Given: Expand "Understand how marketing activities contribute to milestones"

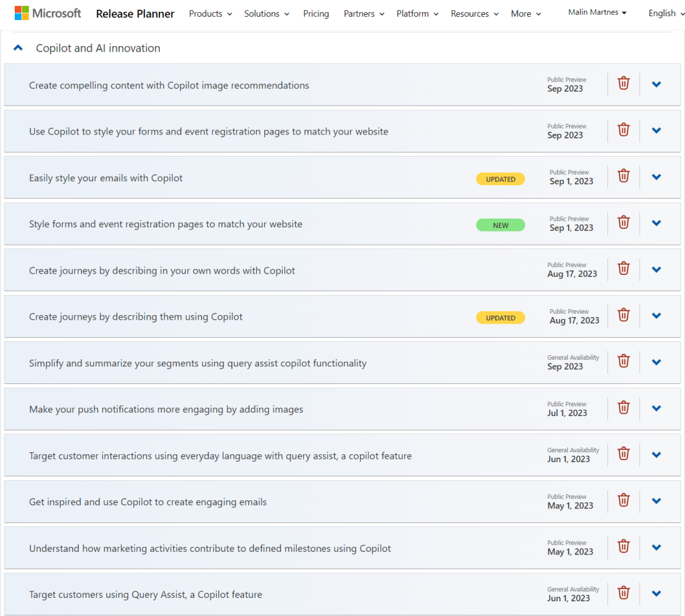Looking at the screenshot, I should click(656, 546).
